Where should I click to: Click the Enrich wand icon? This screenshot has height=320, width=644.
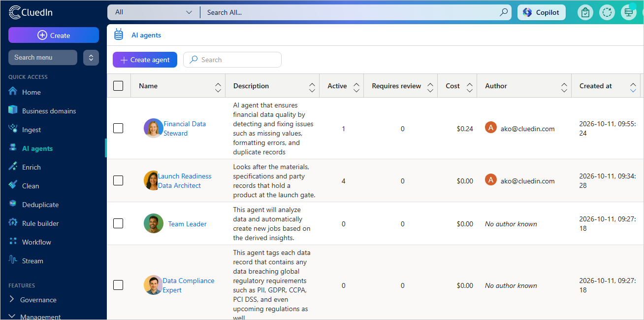(13, 167)
